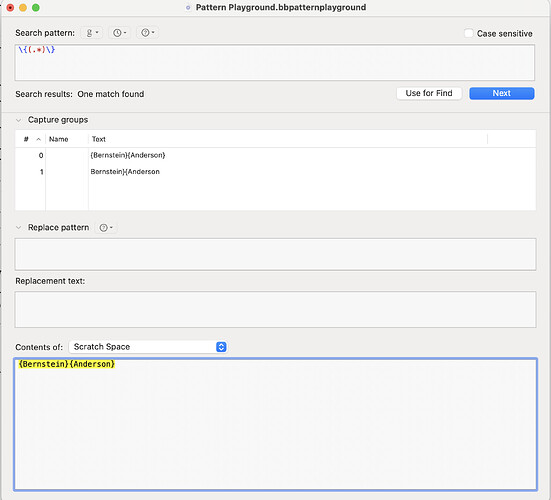Select capture group row 0 {Bernstein}{Anderson}
551x500 pixels.
point(276,155)
